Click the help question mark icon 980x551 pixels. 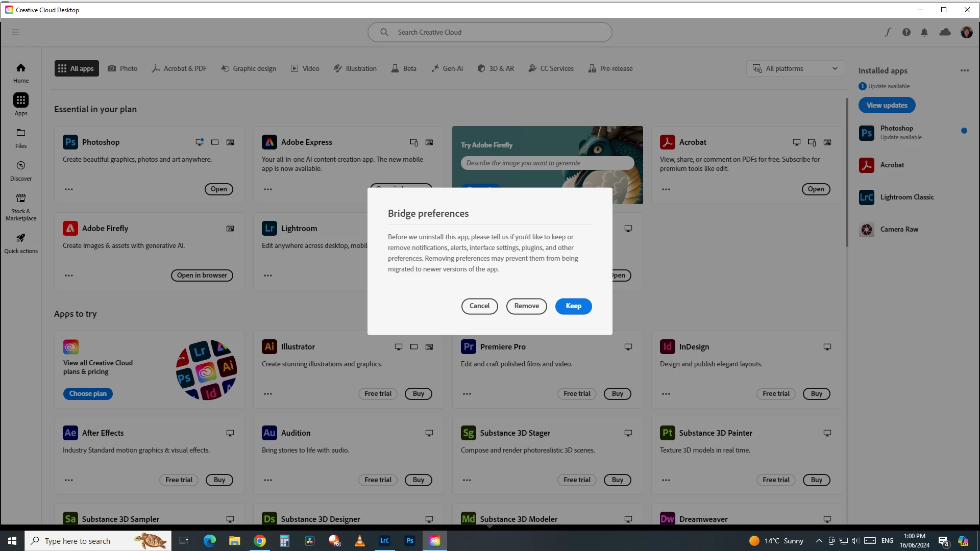coord(906,32)
